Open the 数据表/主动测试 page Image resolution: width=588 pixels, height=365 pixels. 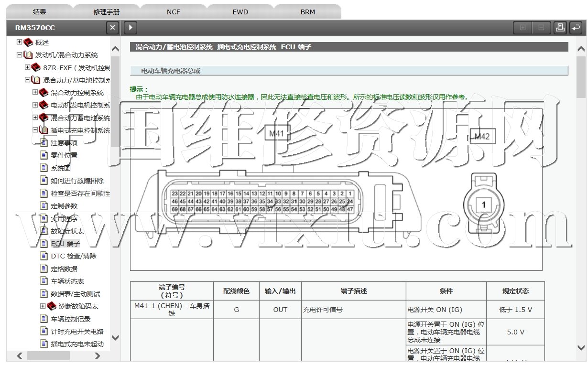[76, 294]
